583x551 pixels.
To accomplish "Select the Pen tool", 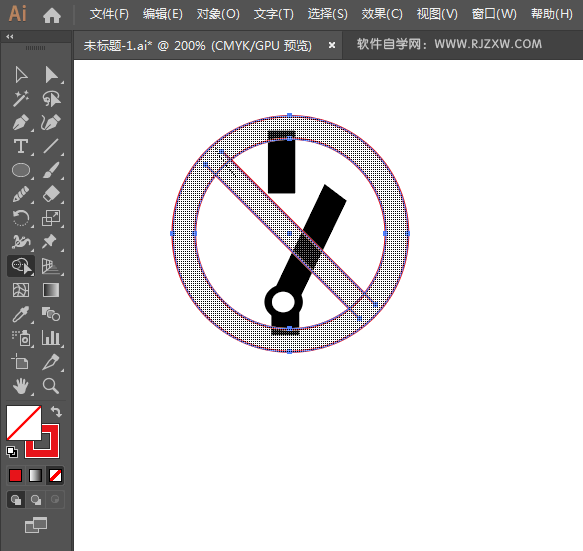I will pyautogui.click(x=20, y=123).
